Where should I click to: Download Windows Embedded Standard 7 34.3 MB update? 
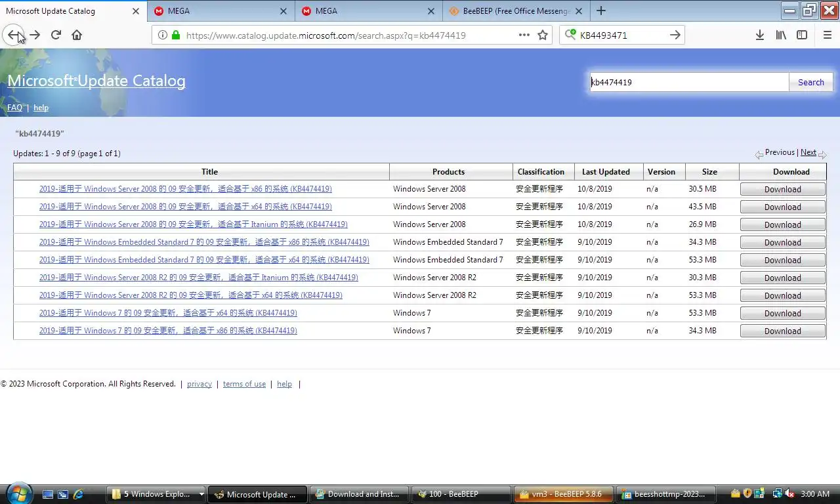(782, 242)
